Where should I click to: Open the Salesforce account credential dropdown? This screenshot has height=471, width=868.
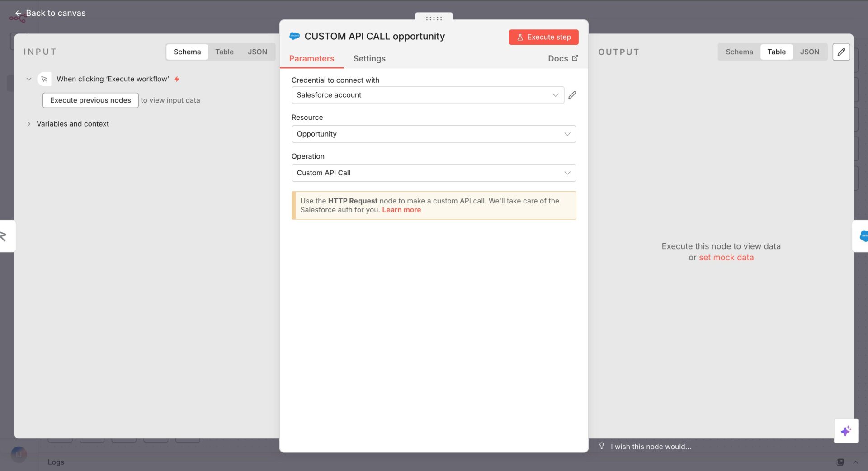tap(427, 95)
